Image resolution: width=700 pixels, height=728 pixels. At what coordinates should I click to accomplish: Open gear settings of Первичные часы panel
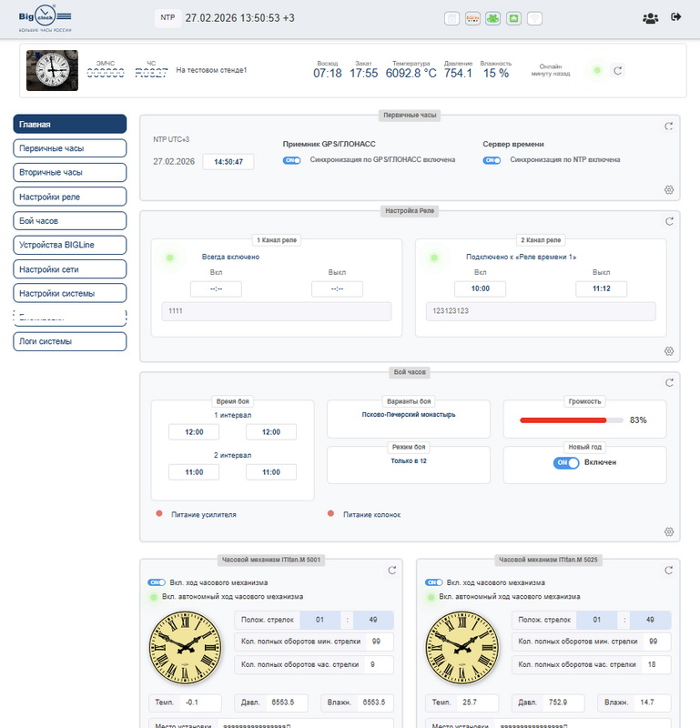(669, 190)
